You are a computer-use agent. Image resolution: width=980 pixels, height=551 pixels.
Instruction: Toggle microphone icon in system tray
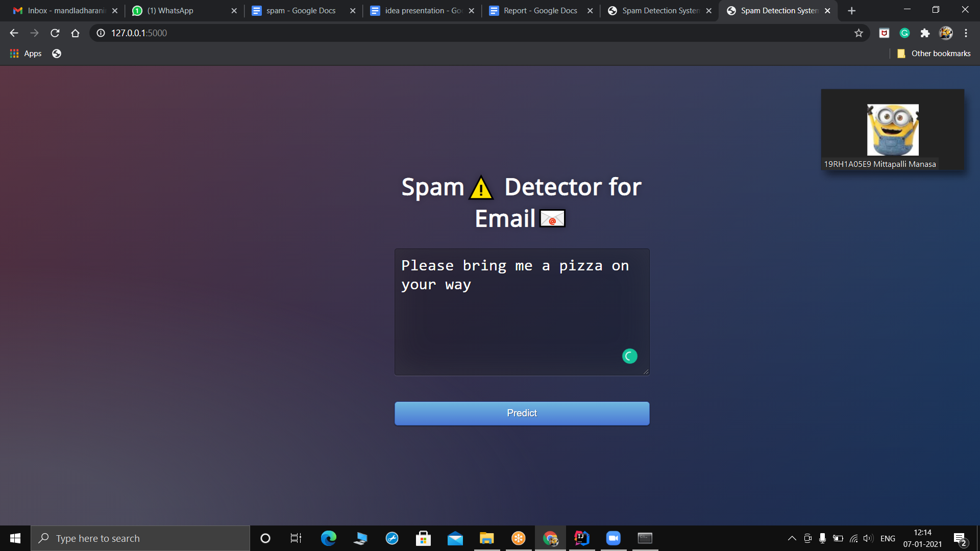tap(822, 538)
